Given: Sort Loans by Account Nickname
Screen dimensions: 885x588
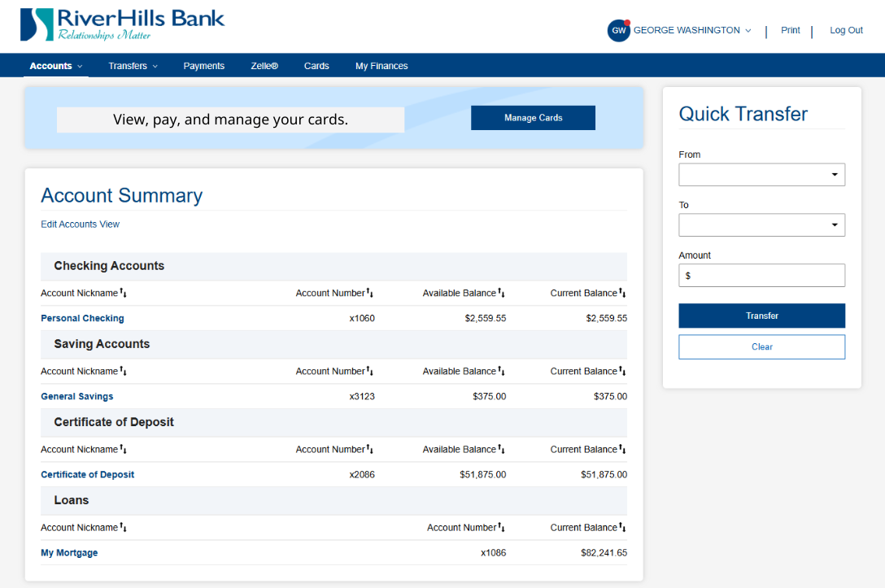Looking at the screenshot, I should (x=84, y=528).
